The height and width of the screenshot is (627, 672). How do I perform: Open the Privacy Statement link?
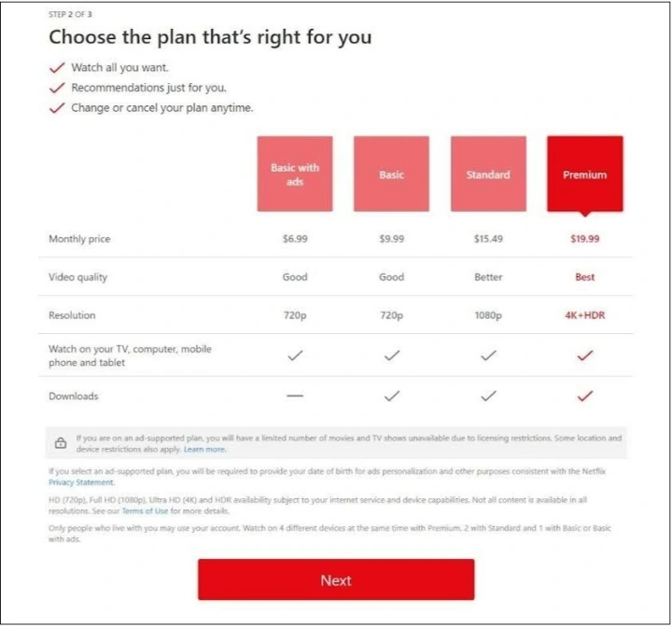(x=81, y=482)
